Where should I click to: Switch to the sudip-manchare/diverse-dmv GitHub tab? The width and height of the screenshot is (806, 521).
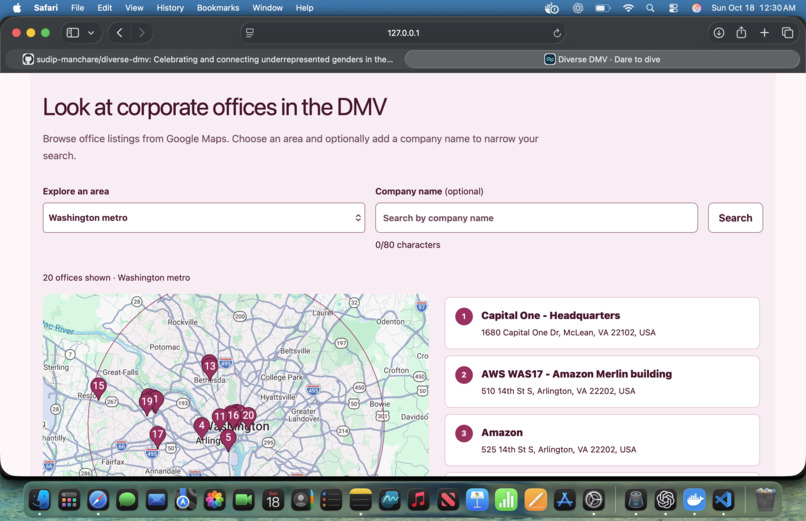pyautogui.click(x=206, y=59)
